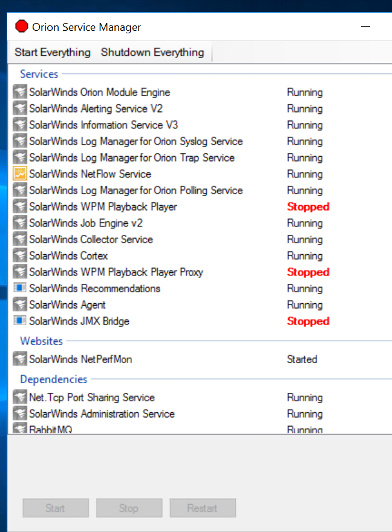
Task: Click the SolarWinds JMX Bridge window icon
Action: tap(20, 320)
